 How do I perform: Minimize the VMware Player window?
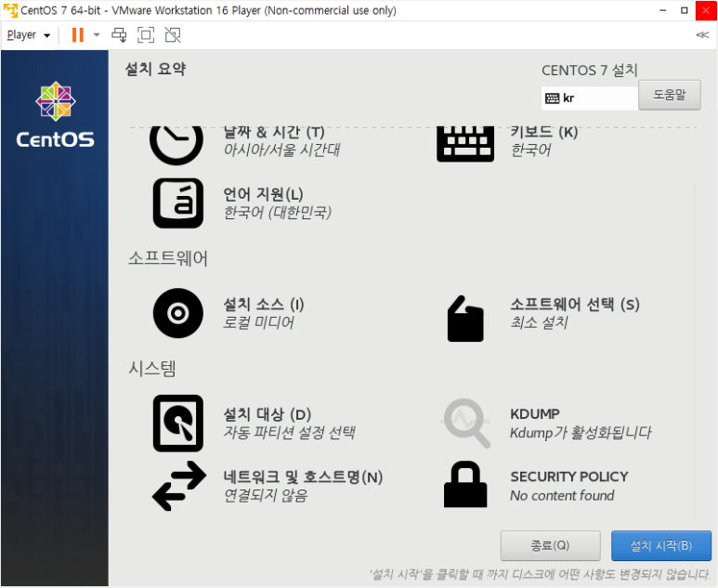point(662,10)
